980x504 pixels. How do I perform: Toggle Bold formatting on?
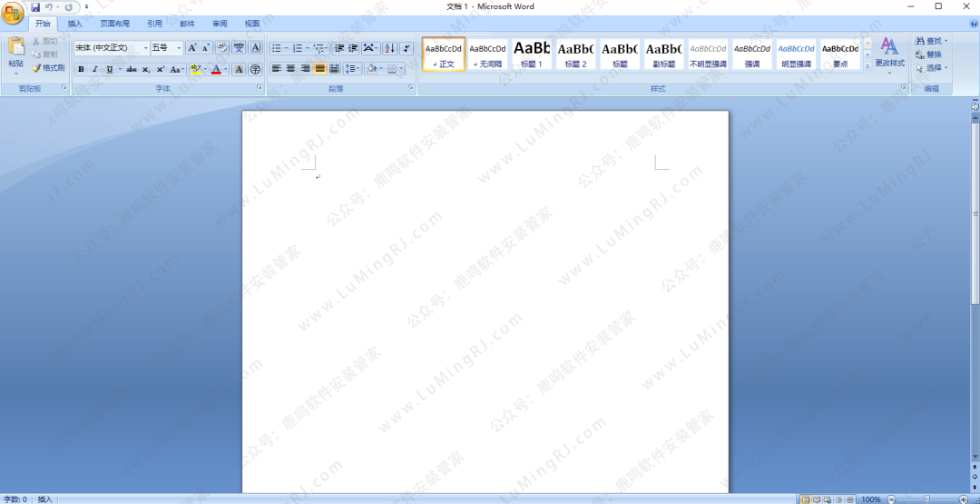[81, 69]
